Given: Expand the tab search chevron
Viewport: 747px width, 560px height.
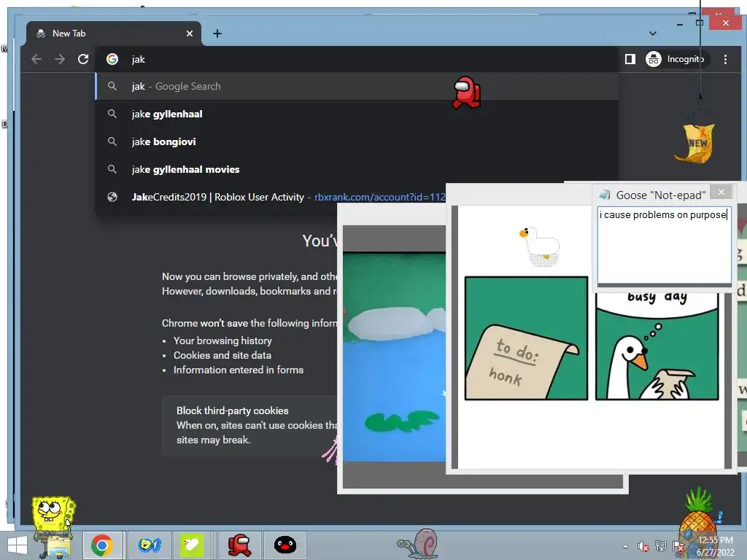Looking at the screenshot, I should [x=653, y=34].
